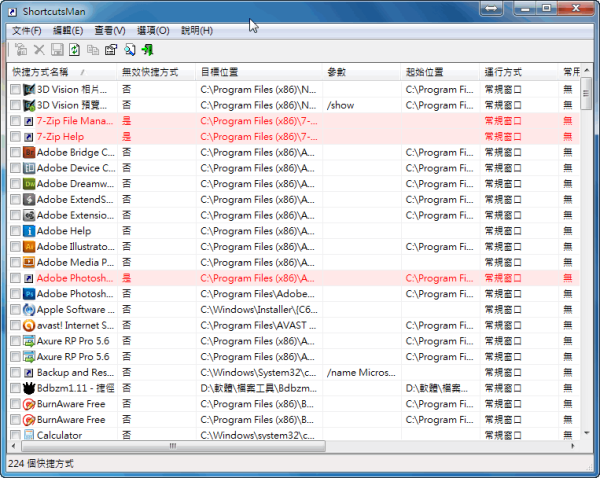Click the avast! Internet Security row icon
Viewport: 600px width, 478px height.
(x=29, y=325)
